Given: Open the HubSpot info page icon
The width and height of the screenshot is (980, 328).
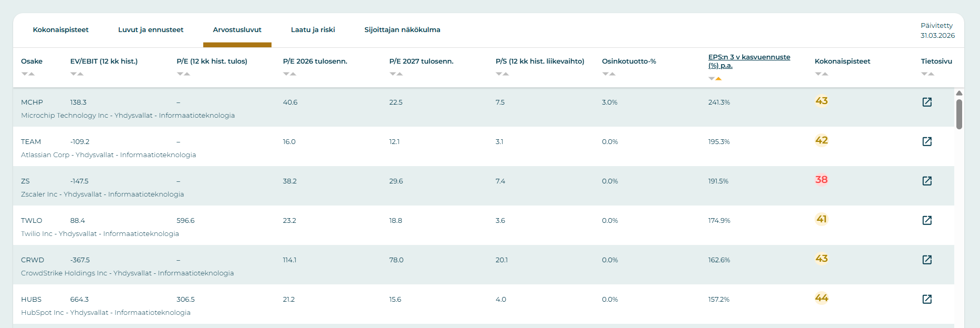Looking at the screenshot, I should (x=927, y=299).
